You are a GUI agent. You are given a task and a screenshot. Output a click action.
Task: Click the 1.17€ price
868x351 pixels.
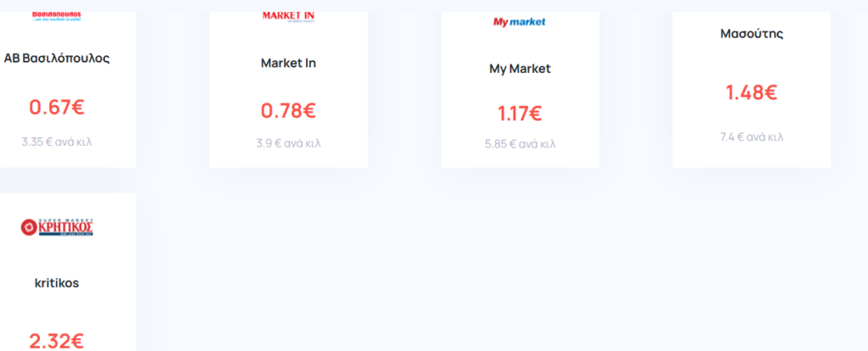[x=520, y=114]
